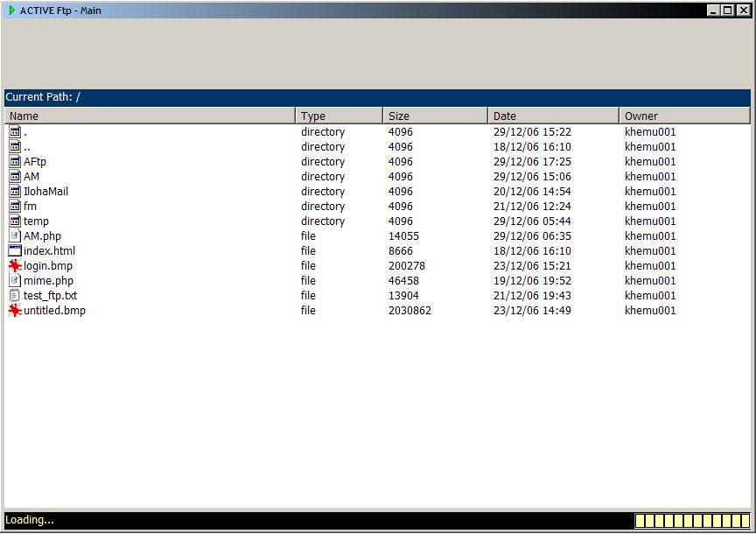
Task: Sort file list by Name column
Action: pyautogui.click(x=150, y=116)
